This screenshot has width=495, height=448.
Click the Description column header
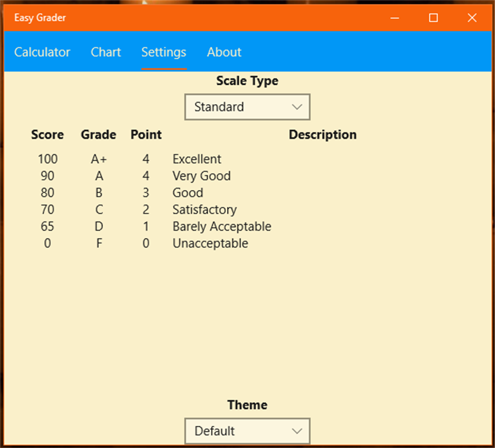click(x=322, y=134)
